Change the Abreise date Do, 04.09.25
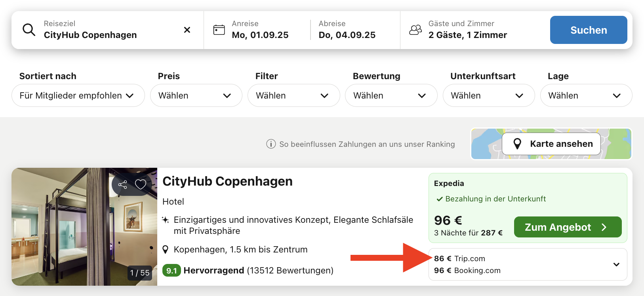644x296 pixels. point(347,35)
